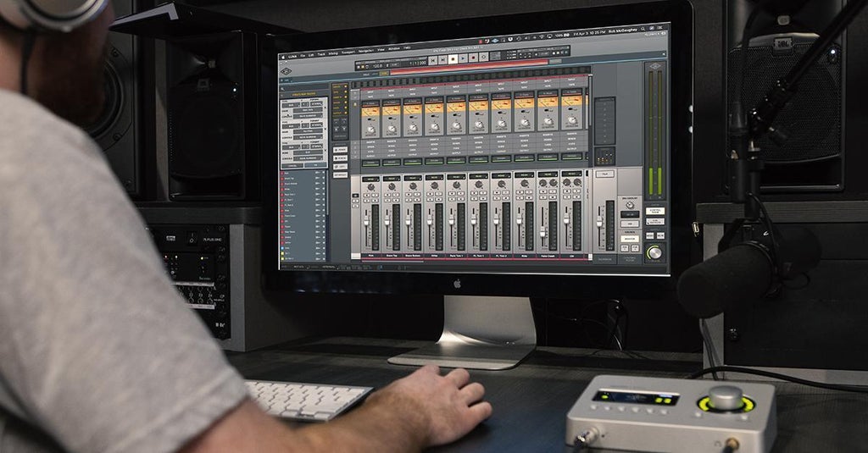
Task: Record-arm the HiHat channel strip
Action: click(430, 194)
